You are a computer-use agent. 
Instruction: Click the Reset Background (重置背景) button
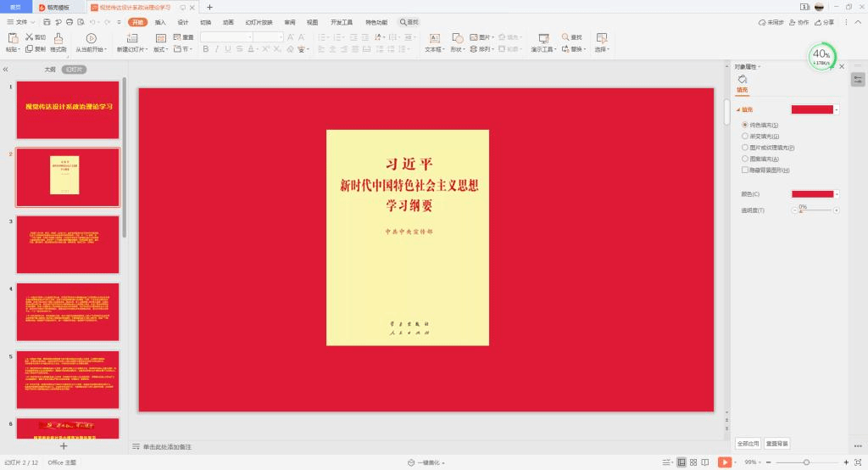pyautogui.click(x=776, y=443)
